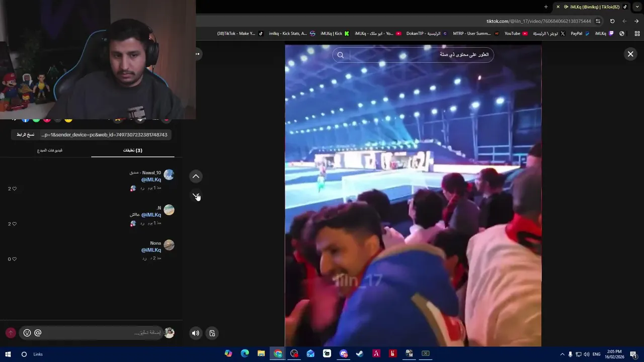Go to next video using down chevron
Image resolution: width=644 pixels, height=362 pixels.
click(x=196, y=196)
